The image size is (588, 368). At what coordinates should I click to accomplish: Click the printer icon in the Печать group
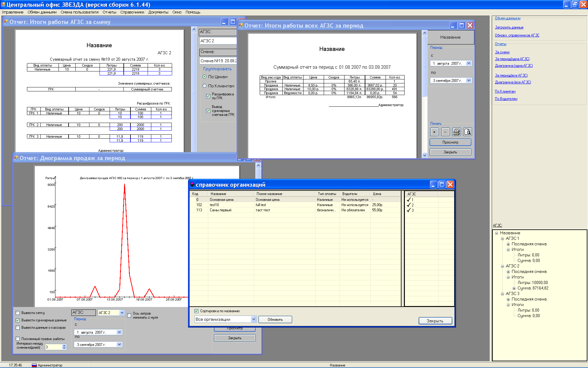coord(456,132)
